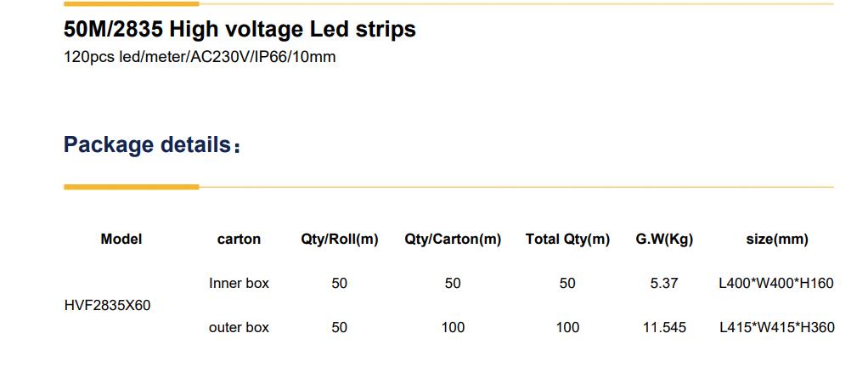Click the 'HVF2835X60' model cell

click(x=107, y=305)
